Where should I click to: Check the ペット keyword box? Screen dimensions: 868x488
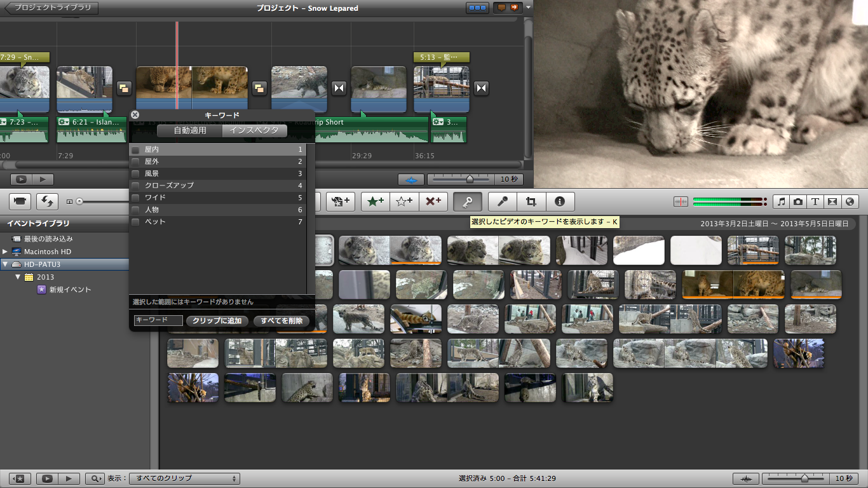135,222
